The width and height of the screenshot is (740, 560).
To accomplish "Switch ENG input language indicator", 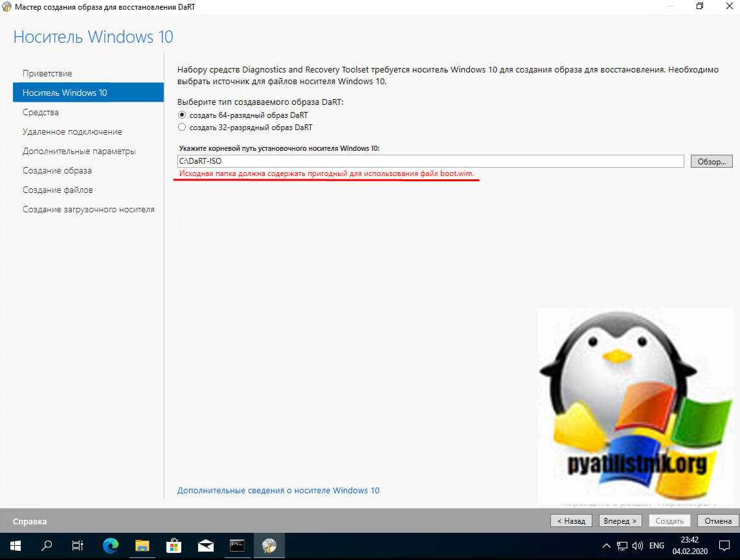I will tap(656, 546).
